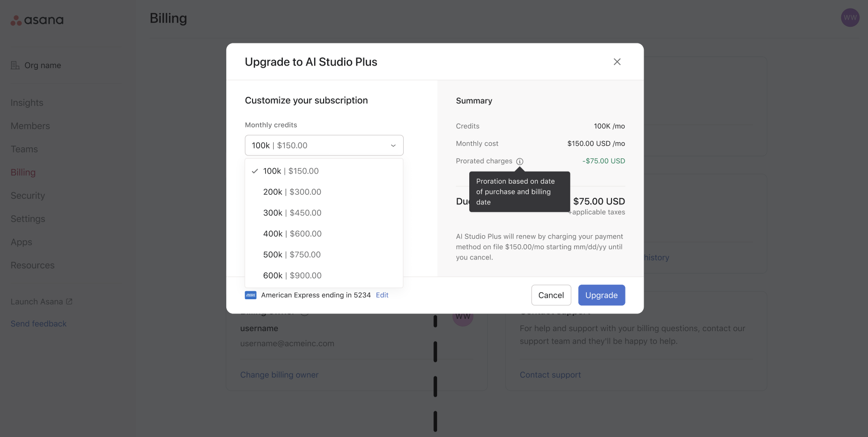Click the info icon next to Billing owner
Viewport: 868px width, 437px height.
tap(304, 311)
